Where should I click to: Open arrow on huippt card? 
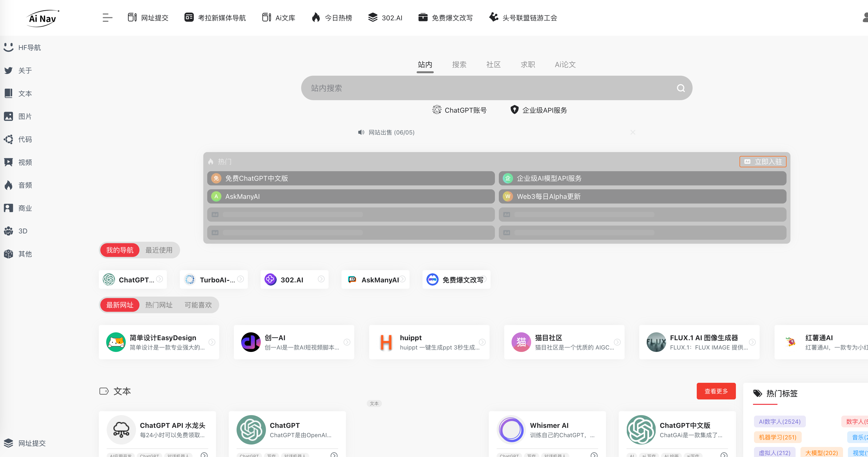coord(482,342)
